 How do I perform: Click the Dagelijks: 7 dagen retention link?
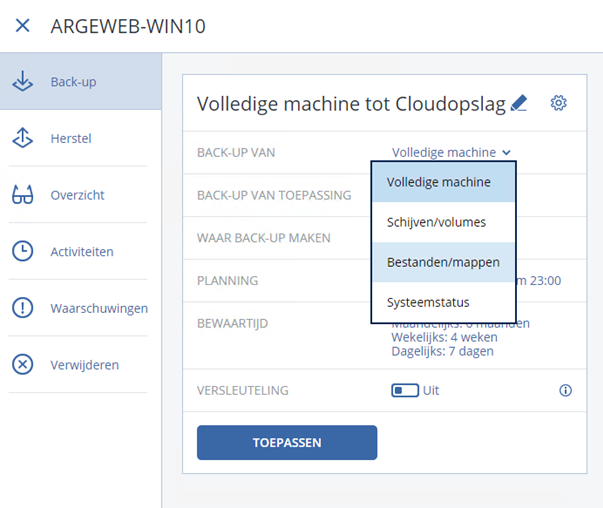tap(442, 351)
